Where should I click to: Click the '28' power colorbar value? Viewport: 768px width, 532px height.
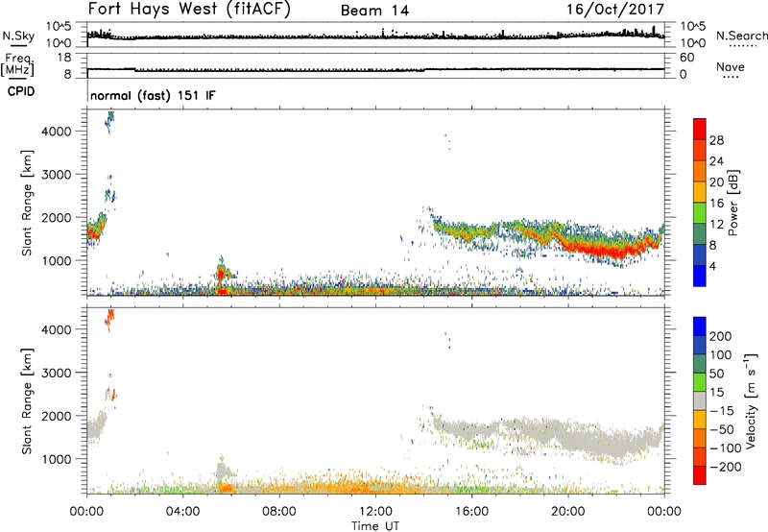[716, 140]
